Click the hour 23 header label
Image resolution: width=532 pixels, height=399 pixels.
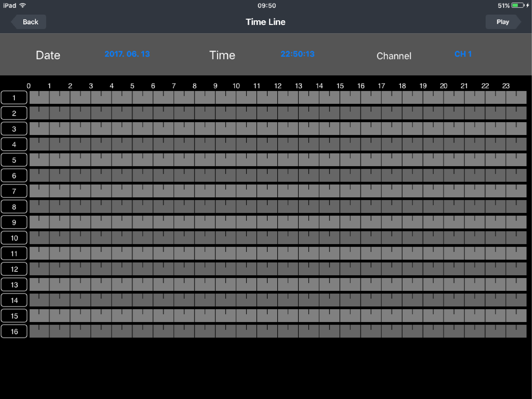(x=506, y=86)
